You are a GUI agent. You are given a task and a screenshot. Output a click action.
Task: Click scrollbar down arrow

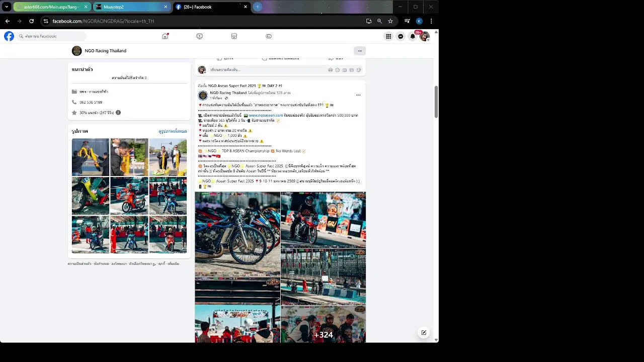click(436, 340)
